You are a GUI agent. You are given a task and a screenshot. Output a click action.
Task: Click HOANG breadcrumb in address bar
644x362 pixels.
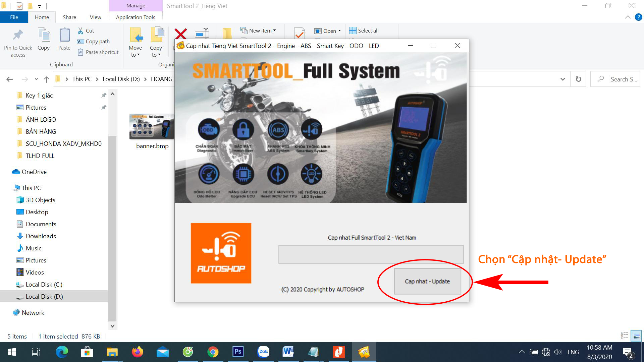[161, 79]
